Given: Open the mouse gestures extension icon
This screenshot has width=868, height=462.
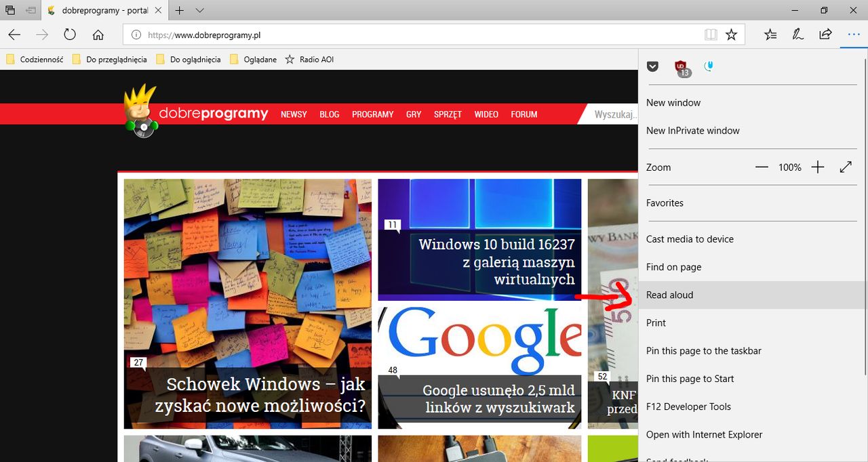Looking at the screenshot, I should pos(709,66).
